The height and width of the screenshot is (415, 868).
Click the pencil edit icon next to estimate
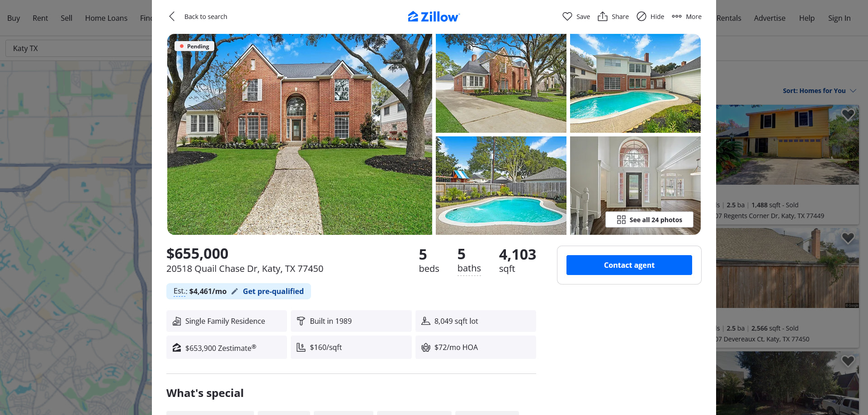[234, 291]
